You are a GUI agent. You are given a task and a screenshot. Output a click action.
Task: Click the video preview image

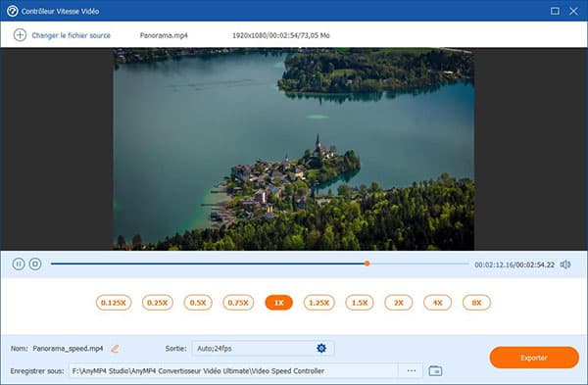[294, 149]
